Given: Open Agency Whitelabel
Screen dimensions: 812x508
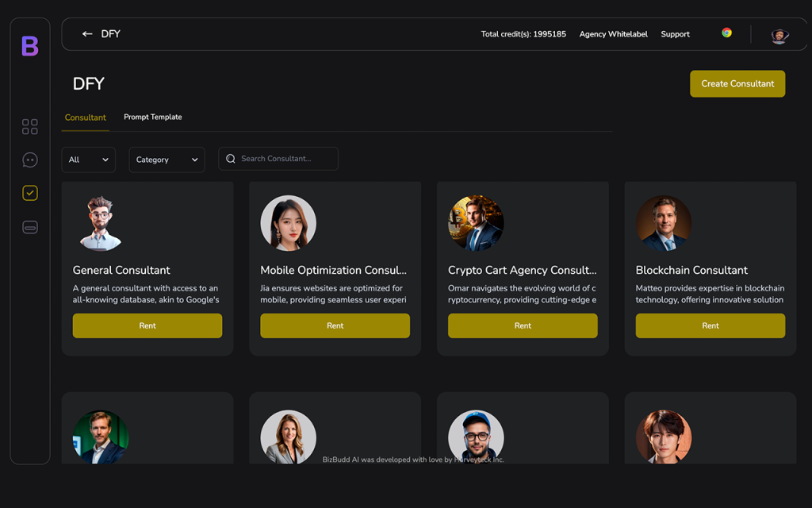Looking at the screenshot, I should [613, 34].
